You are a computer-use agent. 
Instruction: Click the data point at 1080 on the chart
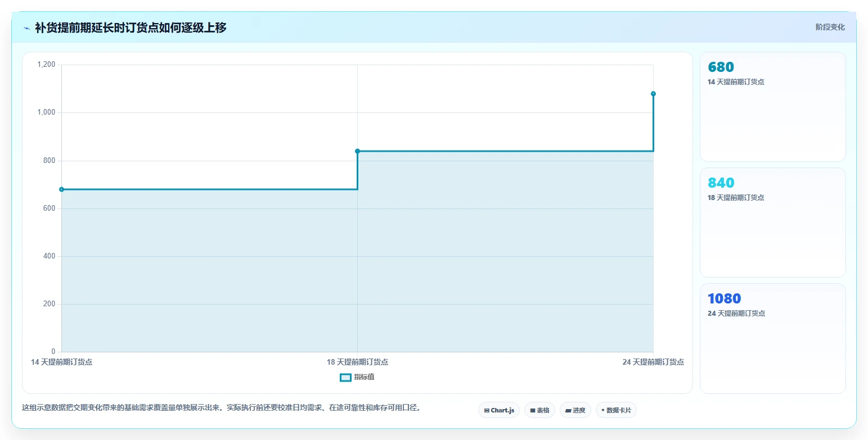[x=653, y=94]
